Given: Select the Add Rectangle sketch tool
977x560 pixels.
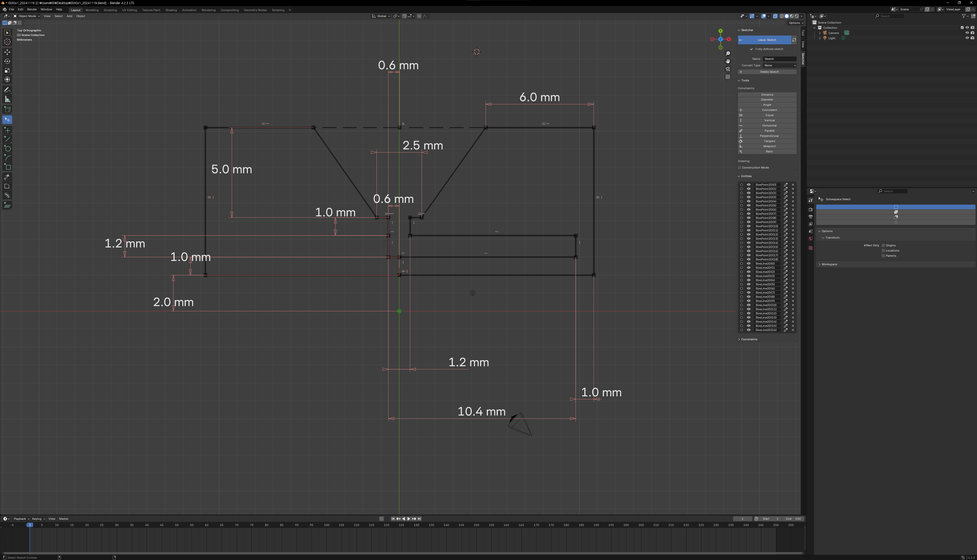Looking at the screenshot, I should pyautogui.click(x=7, y=167).
